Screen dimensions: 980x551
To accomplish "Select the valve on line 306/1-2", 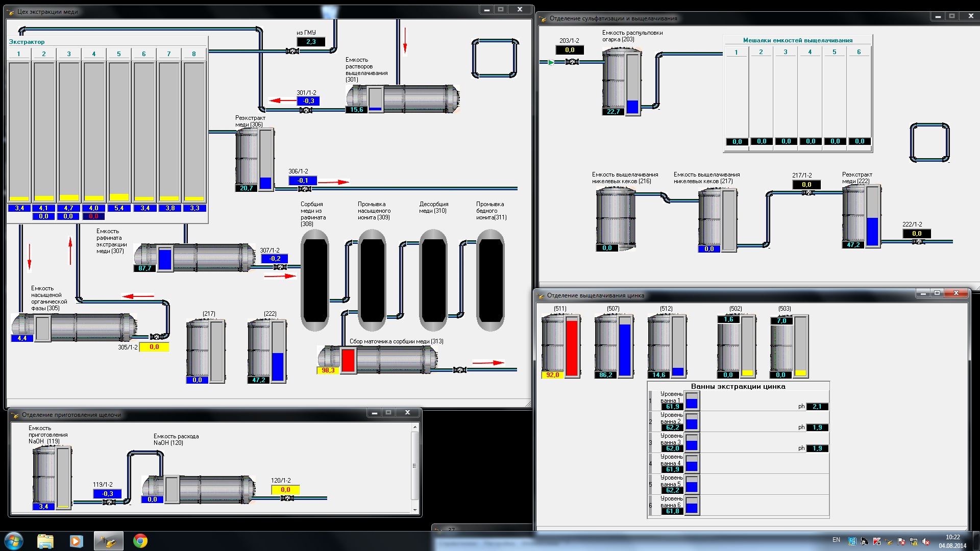I will (304, 189).
